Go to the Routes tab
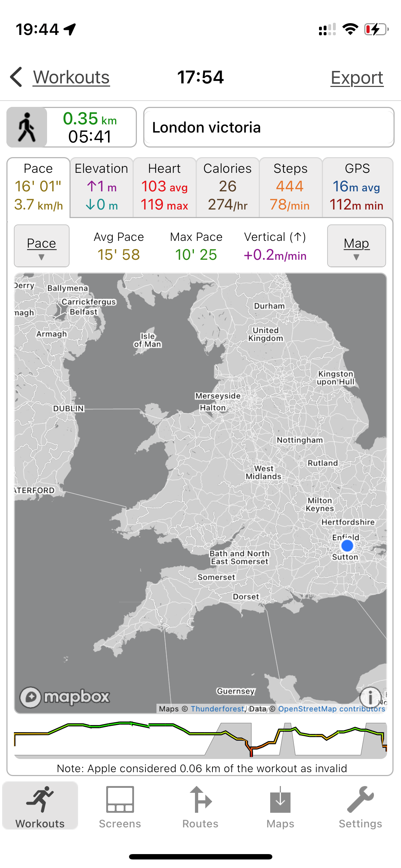Screen dimensions: 401x868 coord(200,807)
